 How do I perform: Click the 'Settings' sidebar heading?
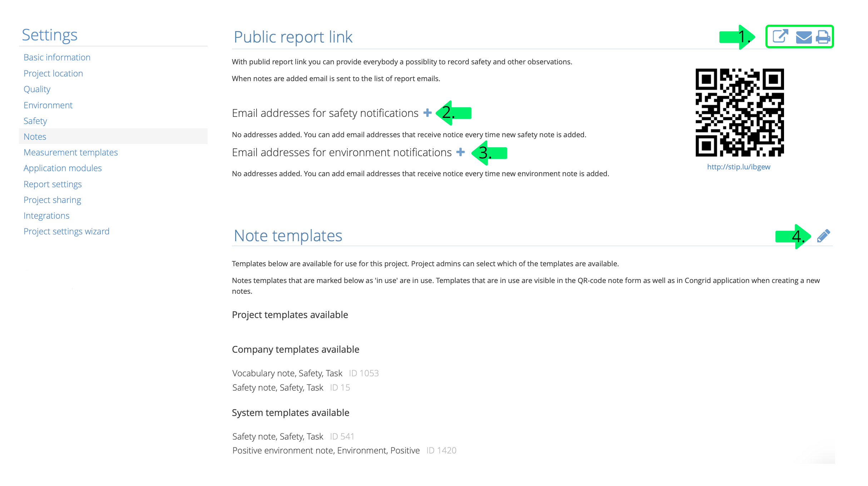click(50, 35)
